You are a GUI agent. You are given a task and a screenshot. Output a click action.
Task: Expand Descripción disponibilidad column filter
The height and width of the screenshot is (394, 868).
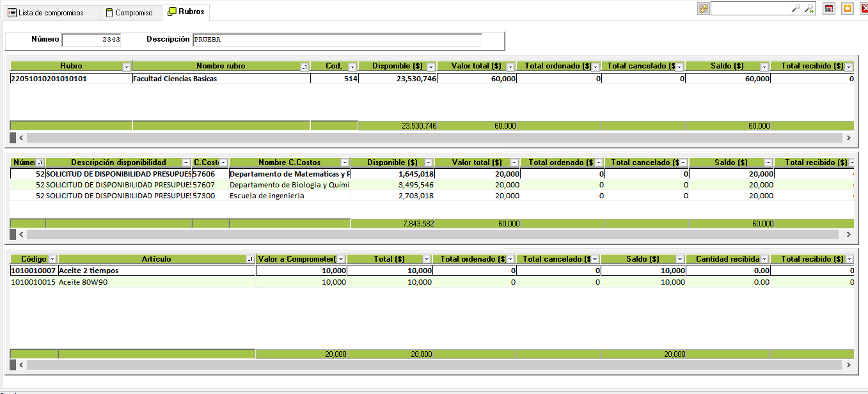pyautogui.click(x=186, y=163)
